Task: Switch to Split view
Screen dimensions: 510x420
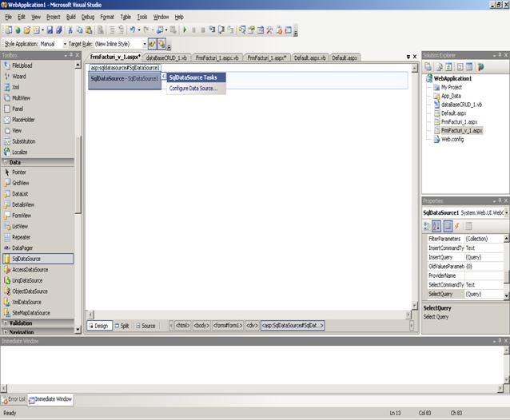Action: (122, 326)
